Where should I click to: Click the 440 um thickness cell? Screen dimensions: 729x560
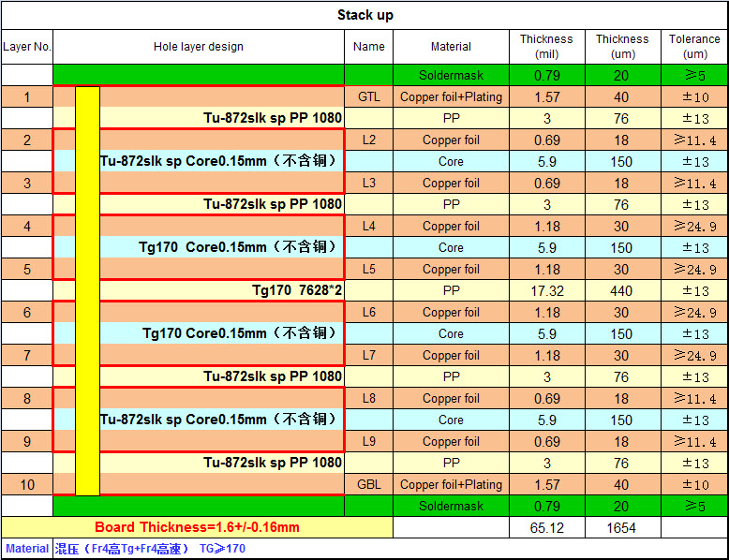click(621, 290)
